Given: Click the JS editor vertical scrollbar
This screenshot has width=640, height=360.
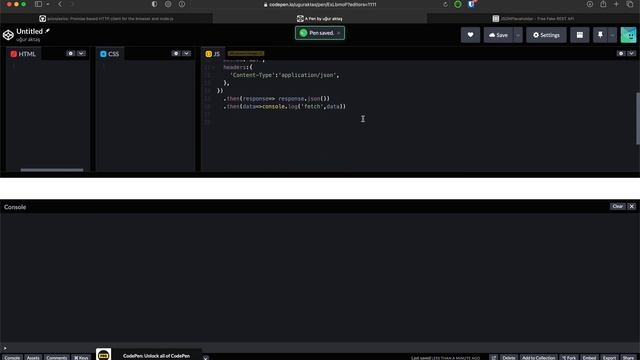Looking at the screenshot, I should tap(638, 118).
